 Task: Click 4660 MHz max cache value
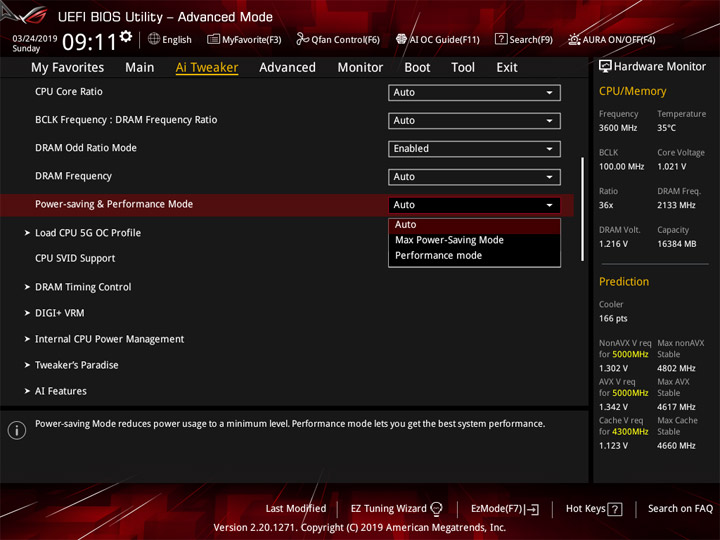676,446
